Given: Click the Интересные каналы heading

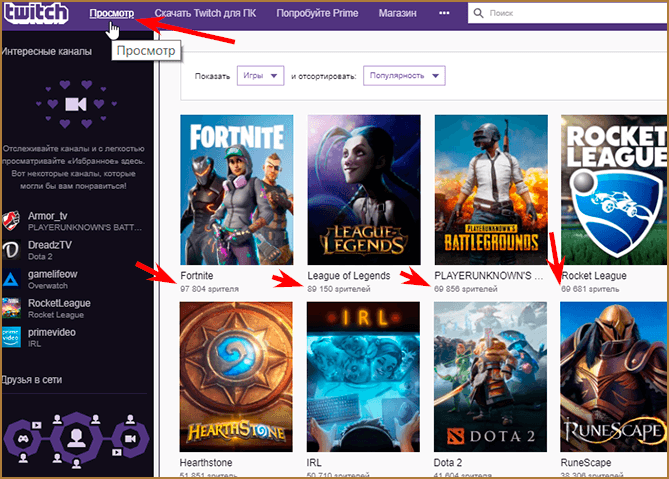Looking at the screenshot, I should pyautogui.click(x=46, y=52).
